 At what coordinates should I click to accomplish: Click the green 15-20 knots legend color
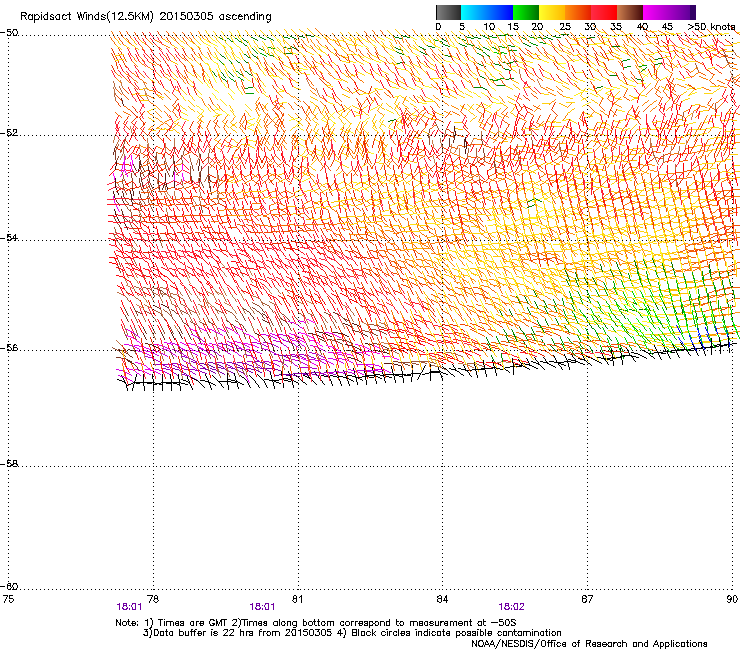pos(525,12)
